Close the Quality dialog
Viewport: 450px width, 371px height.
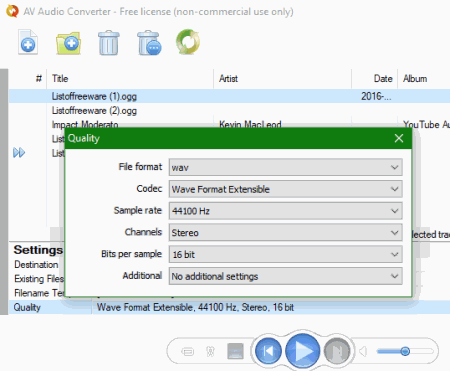click(x=399, y=138)
